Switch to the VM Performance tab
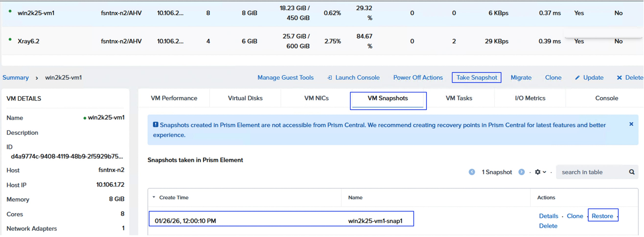Screen dimensions: 644x237 (174, 98)
